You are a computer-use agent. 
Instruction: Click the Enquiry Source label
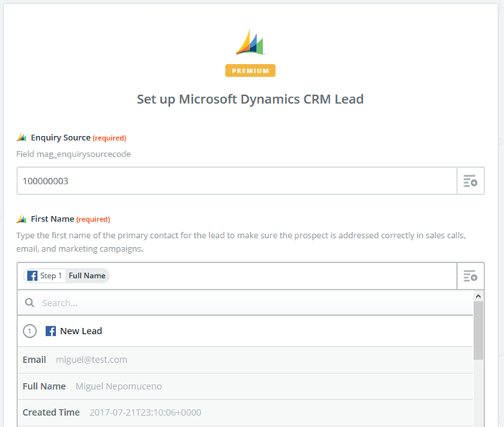(x=60, y=138)
